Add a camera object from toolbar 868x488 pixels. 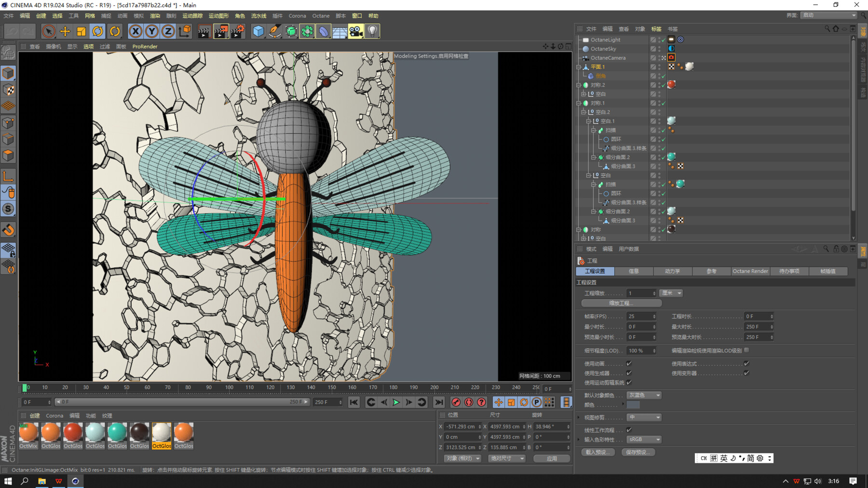click(356, 31)
